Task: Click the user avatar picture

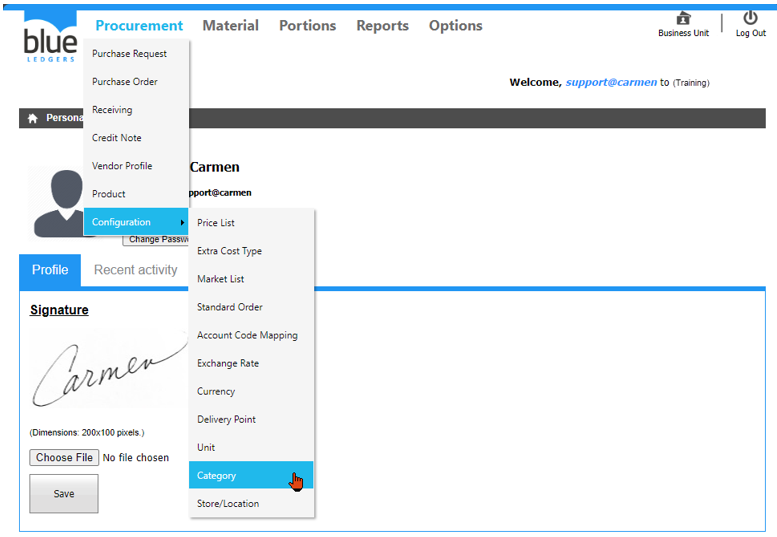Action: 56,203
